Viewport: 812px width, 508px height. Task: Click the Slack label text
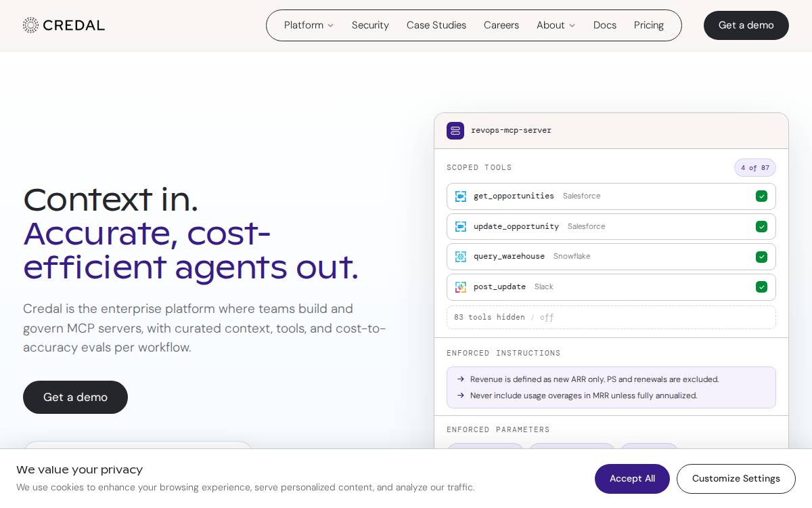tap(544, 287)
